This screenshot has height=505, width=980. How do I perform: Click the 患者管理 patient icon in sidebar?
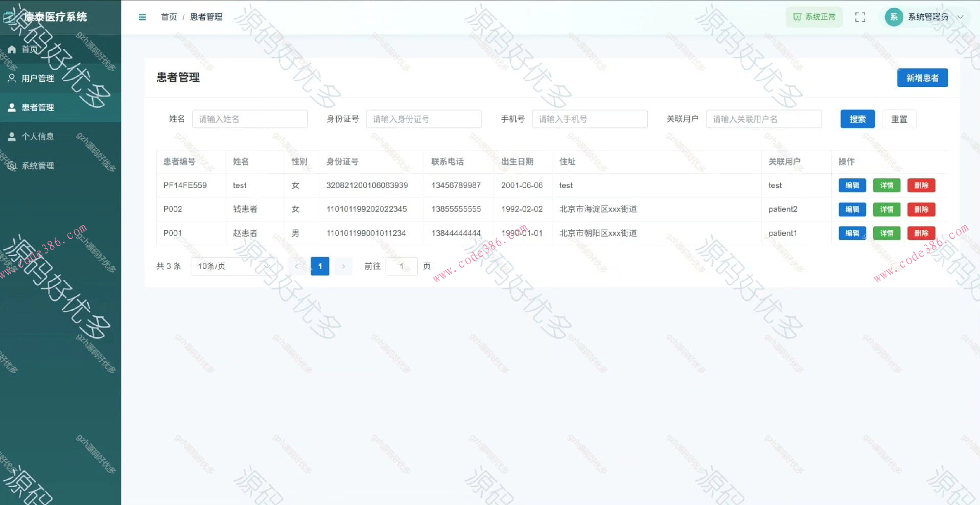click(12, 107)
